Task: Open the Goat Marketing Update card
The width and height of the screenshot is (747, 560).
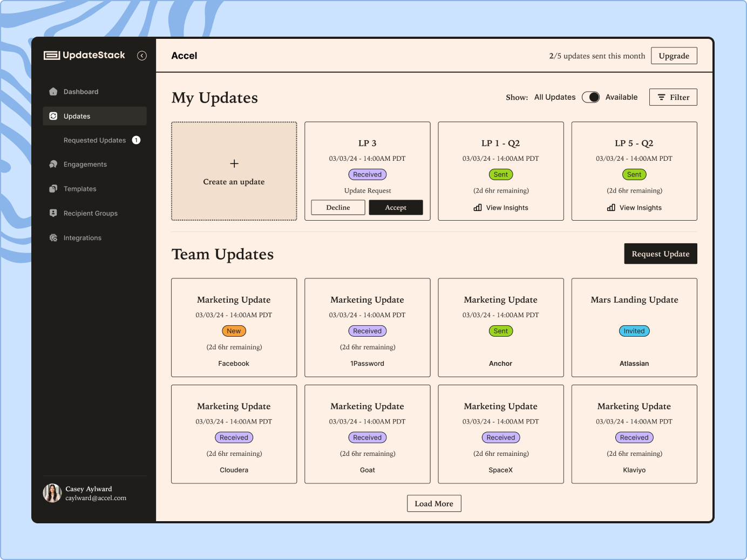Action: point(368,434)
